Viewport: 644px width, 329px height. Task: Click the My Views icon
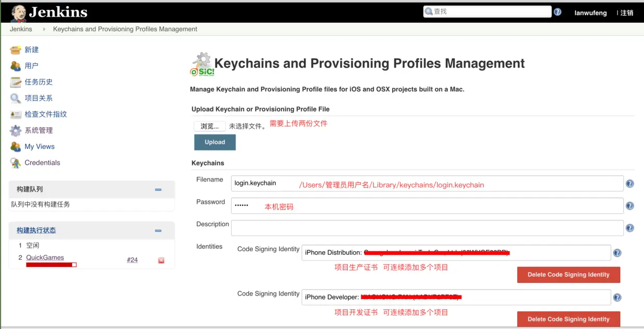(16, 146)
